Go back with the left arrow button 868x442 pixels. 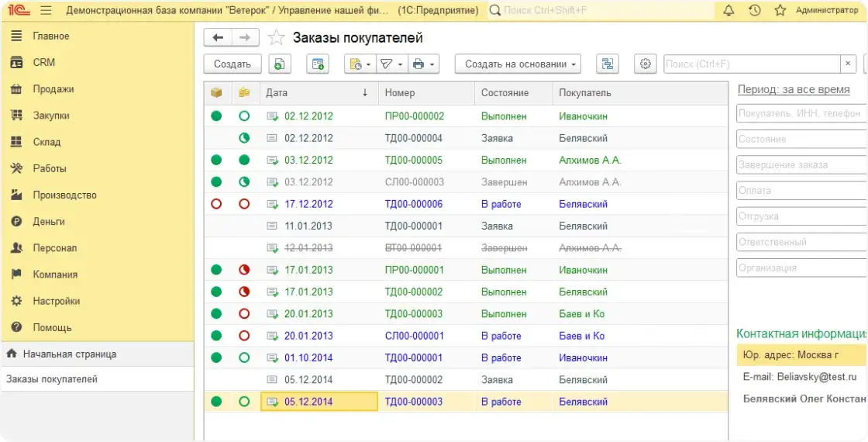(218, 38)
